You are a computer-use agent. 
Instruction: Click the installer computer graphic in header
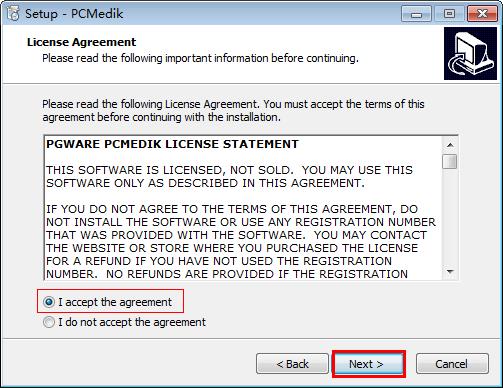pyautogui.click(x=470, y=54)
